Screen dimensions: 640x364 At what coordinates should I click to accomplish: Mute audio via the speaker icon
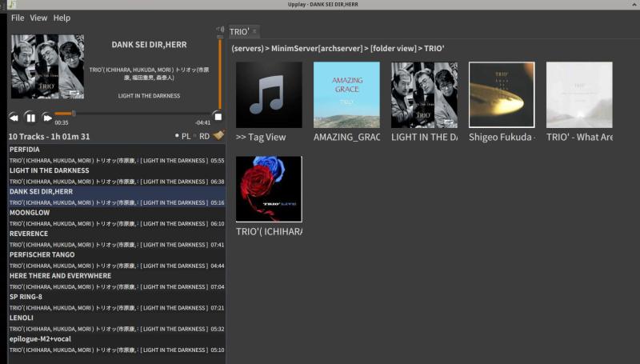pos(220,30)
